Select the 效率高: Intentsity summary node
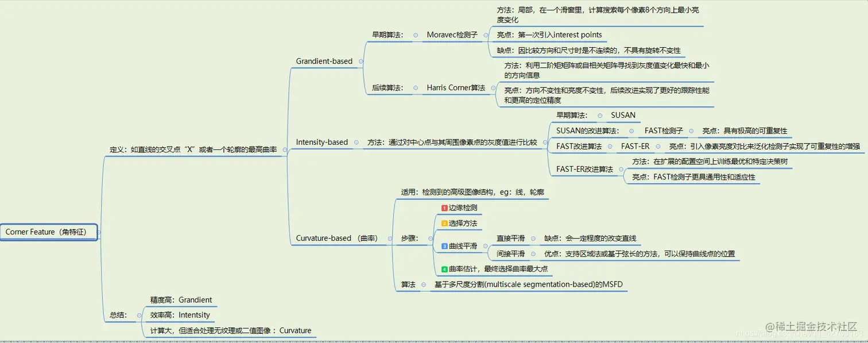Image resolution: width=868 pixels, height=343 pixels. 181,314
